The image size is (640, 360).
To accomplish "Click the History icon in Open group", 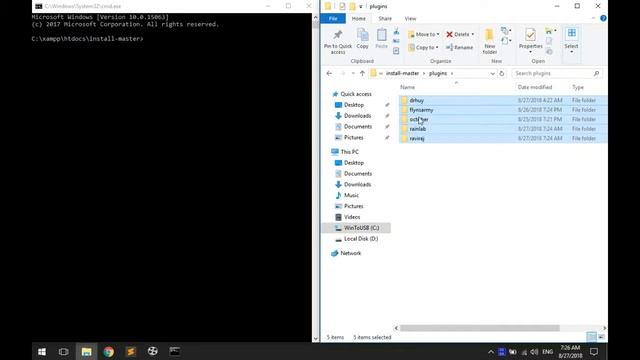I will point(549,51).
